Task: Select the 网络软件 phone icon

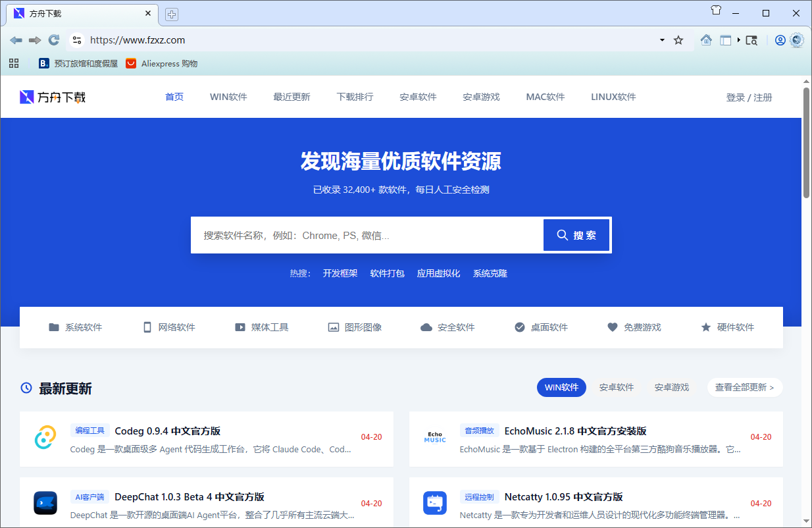Action: coord(147,327)
